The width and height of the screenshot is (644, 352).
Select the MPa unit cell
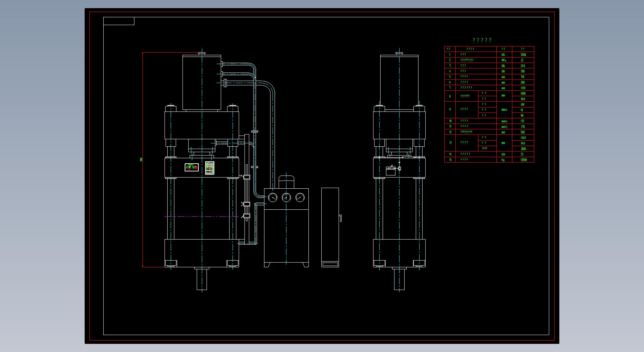(x=504, y=60)
